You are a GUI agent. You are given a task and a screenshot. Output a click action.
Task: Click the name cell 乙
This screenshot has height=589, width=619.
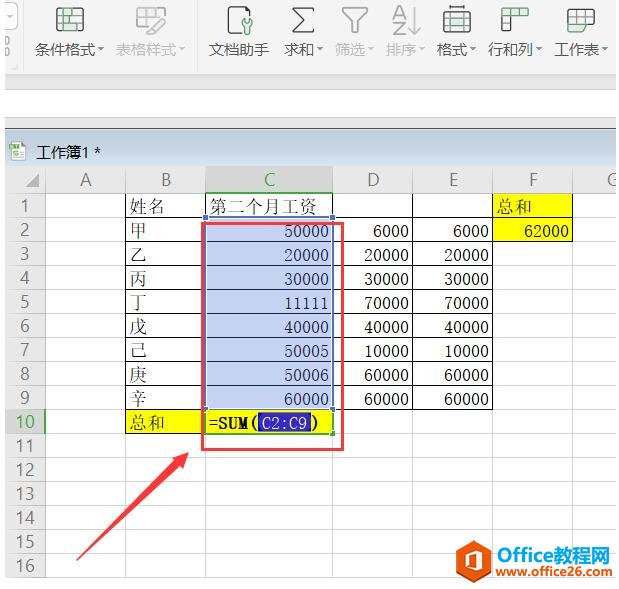click(165, 254)
